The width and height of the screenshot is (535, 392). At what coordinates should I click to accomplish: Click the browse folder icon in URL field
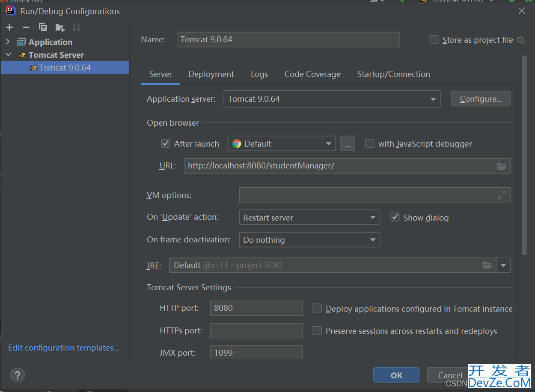pyautogui.click(x=502, y=166)
